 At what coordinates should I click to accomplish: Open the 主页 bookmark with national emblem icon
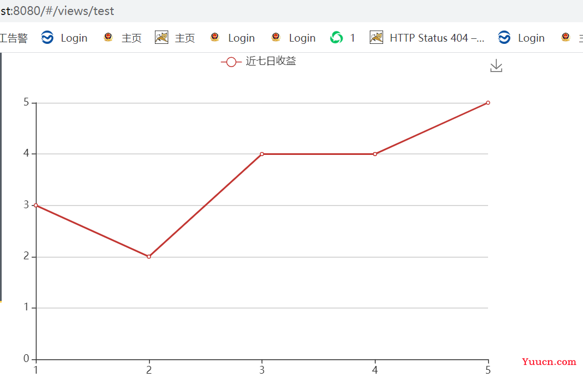click(x=122, y=38)
